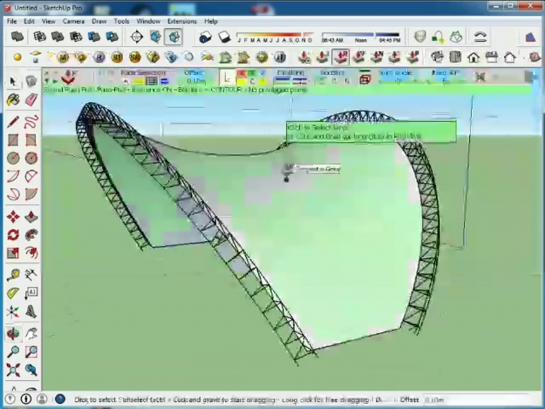
Task: Choose the Move tool
Action: (x=13, y=216)
